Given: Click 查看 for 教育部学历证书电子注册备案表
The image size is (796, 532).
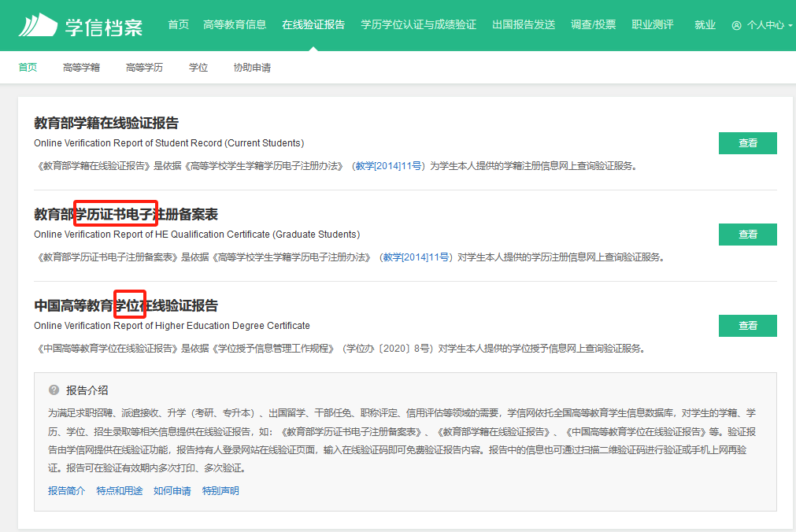Looking at the screenshot, I should click(747, 235).
